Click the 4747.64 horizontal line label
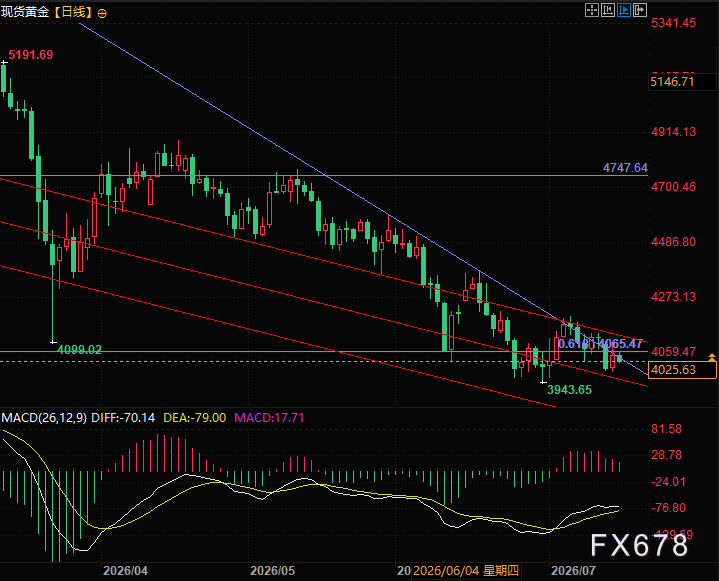This screenshot has height=581, width=719. pyautogui.click(x=625, y=168)
